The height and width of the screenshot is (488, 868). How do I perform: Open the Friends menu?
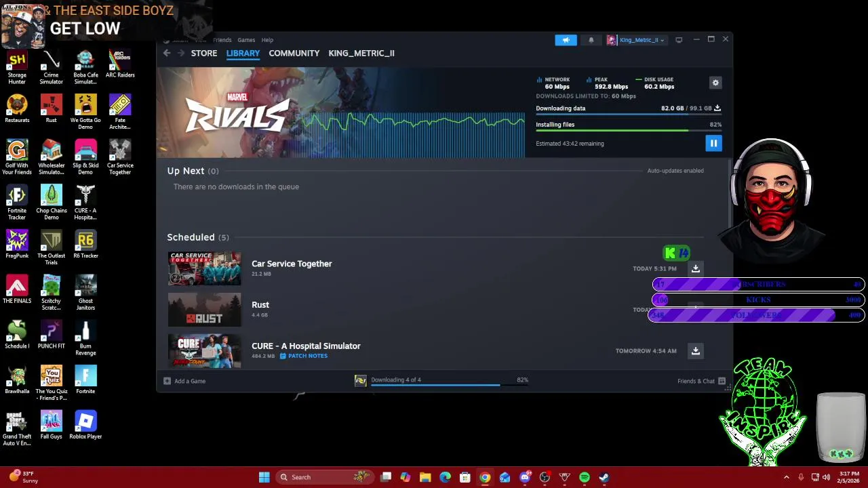click(x=222, y=40)
